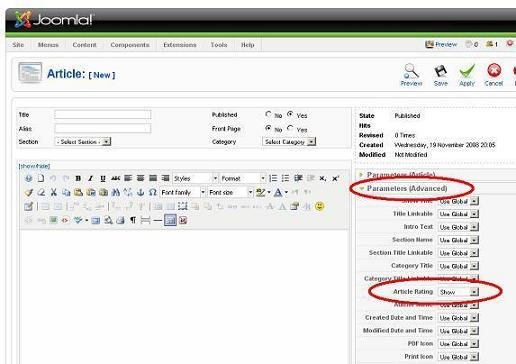Set Front Page to Yes
The image size is (516, 364).
[x=290, y=128]
